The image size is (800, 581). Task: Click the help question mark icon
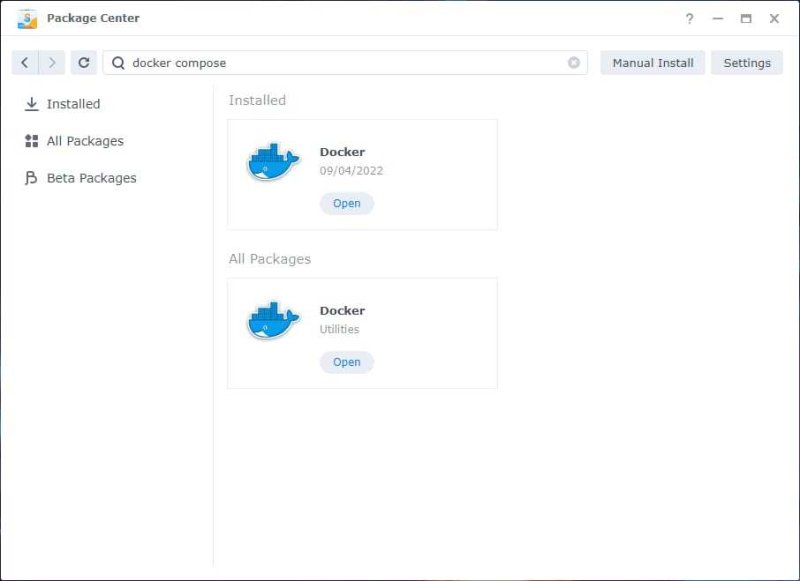click(689, 18)
